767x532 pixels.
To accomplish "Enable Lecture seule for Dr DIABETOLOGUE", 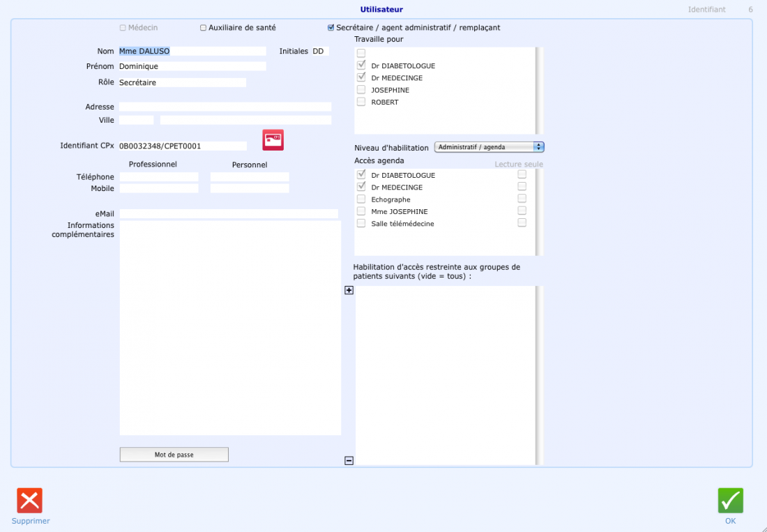I will point(522,174).
